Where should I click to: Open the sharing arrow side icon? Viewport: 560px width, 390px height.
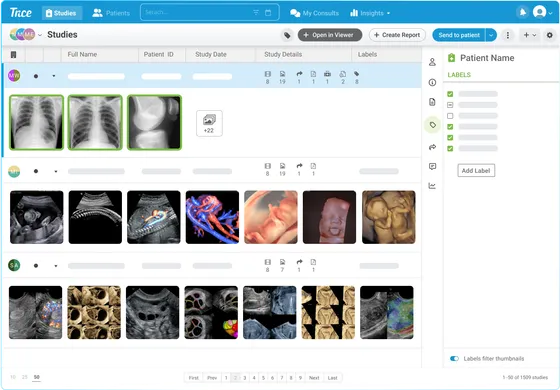tap(432, 147)
